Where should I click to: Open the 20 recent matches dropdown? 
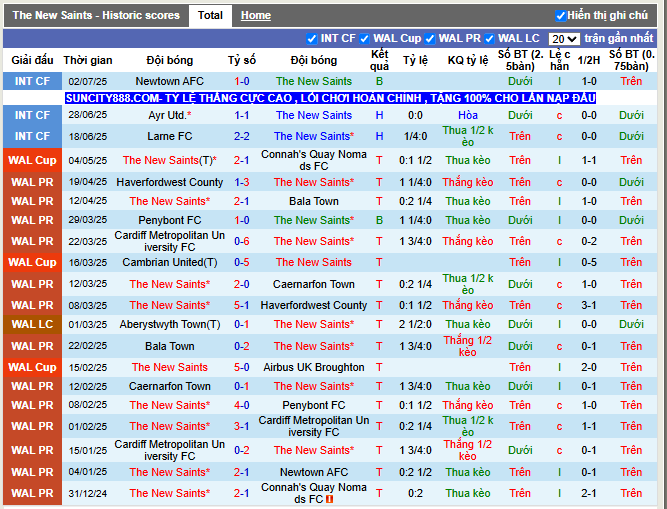tap(564, 39)
